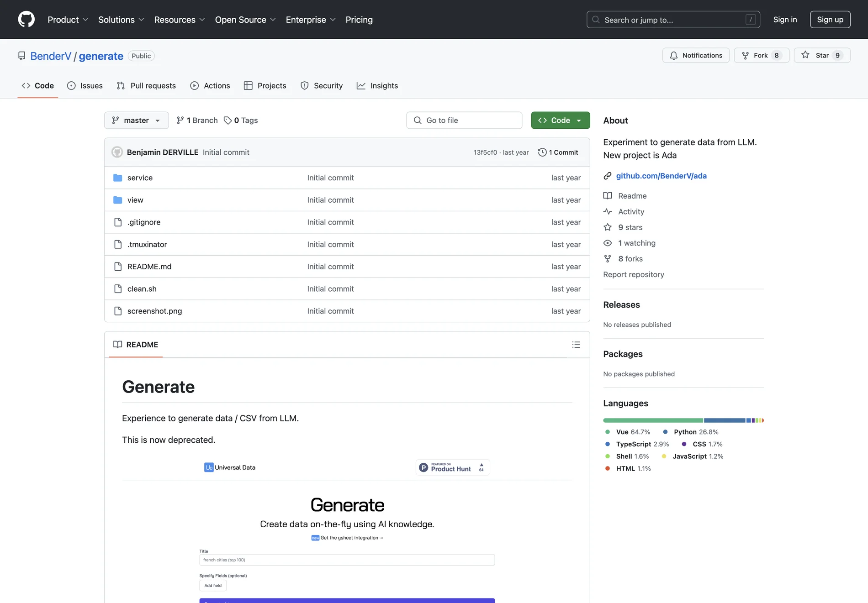This screenshot has height=603, width=868.
Task: Open the Pricing link
Action: [x=359, y=20]
